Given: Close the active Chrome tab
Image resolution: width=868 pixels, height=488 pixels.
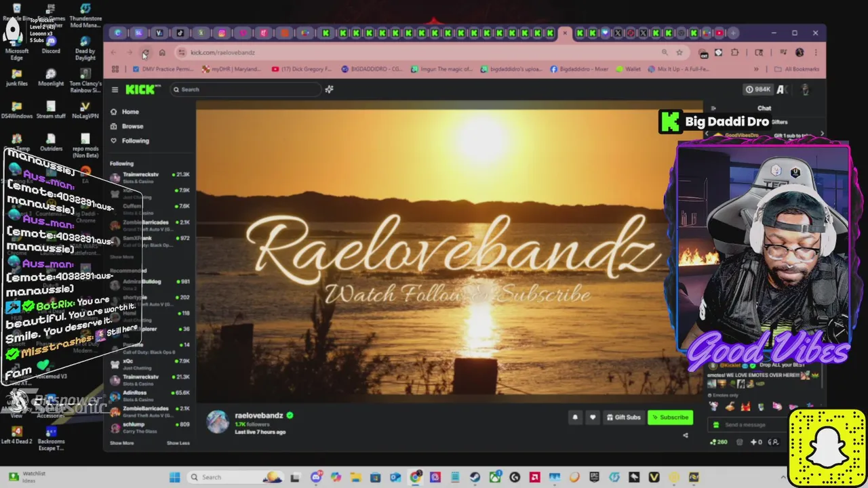Looking at the screenshot, I should point(565,33).
